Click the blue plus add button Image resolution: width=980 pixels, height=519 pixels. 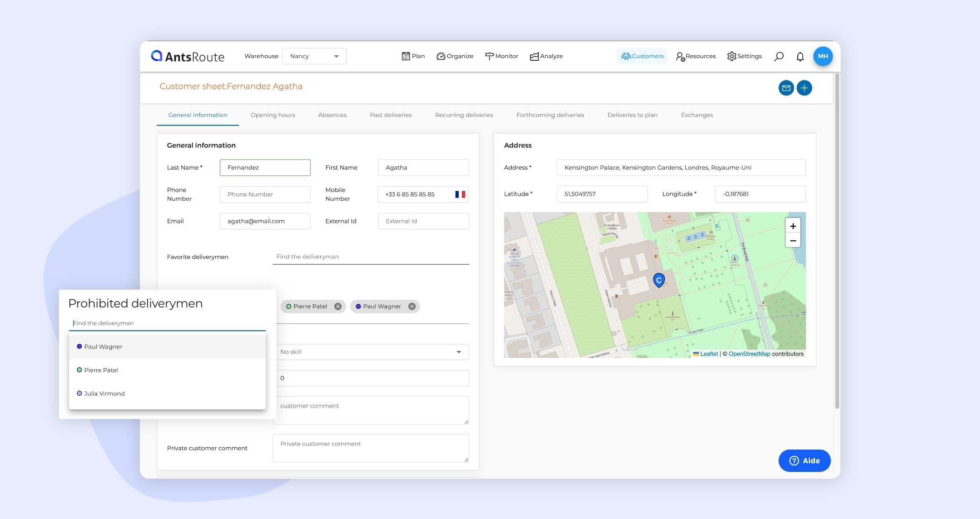click(x=804, y=88)
